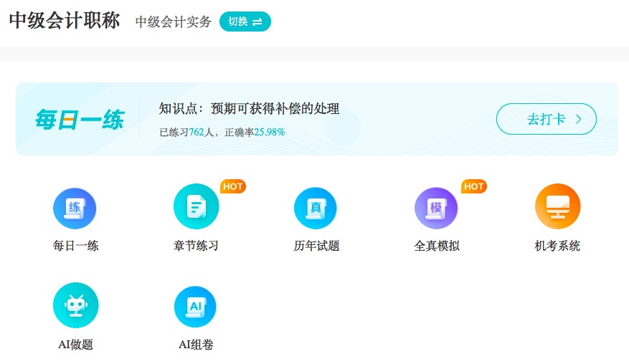Click the HOT badge on 全真模拟
Screen dimensions: 629x364
pyautogui.click(x=474, y=186)
